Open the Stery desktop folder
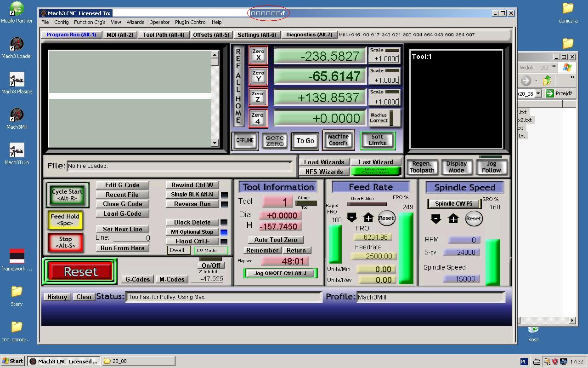Screen dimensions: 588x368 [x=17, y=295]
